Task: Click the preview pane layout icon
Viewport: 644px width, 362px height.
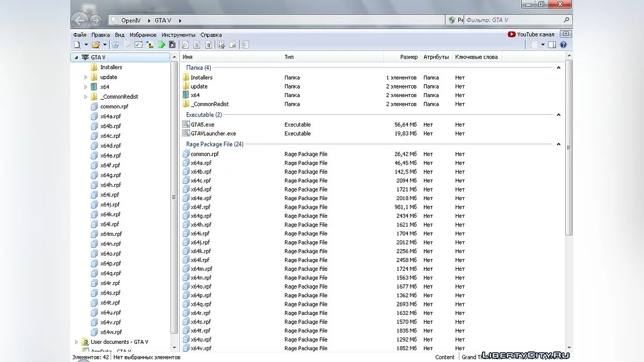Action: (552, 45)
